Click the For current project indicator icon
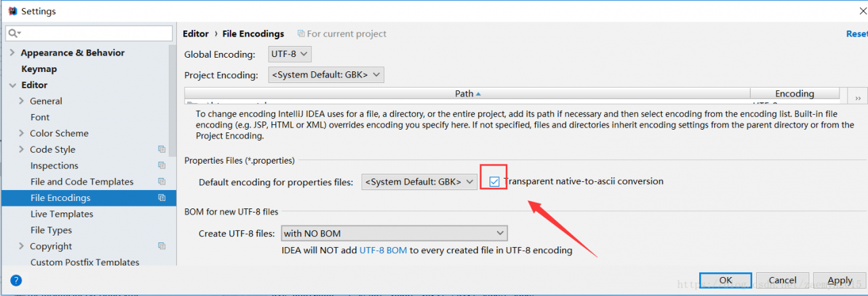The image size is (868, 296). click(301, 33)
